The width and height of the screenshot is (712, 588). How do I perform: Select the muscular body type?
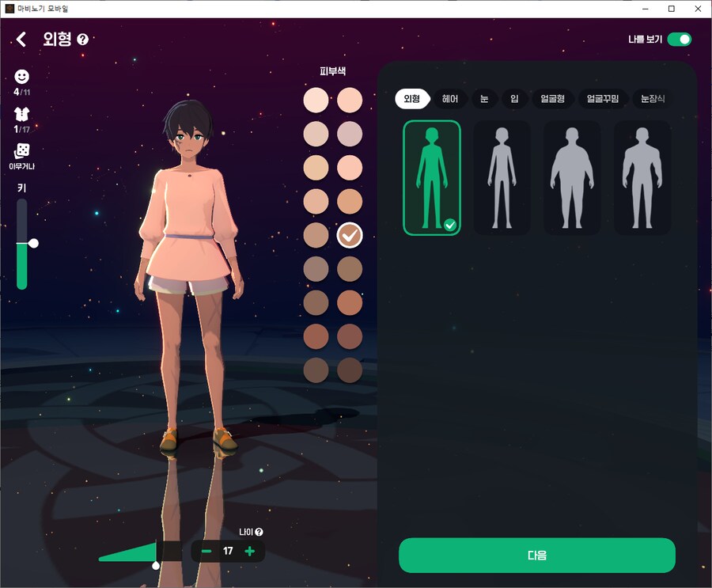click(642, 178)
